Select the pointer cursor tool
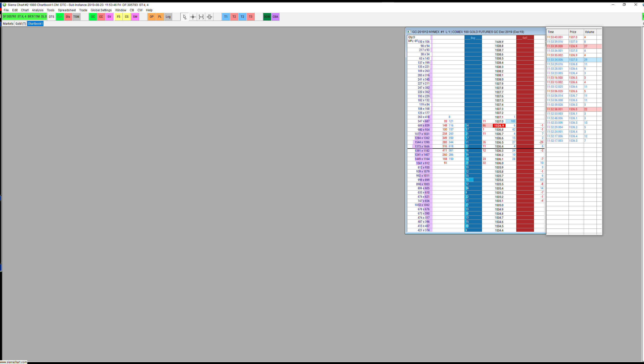 tap(184, 17)
